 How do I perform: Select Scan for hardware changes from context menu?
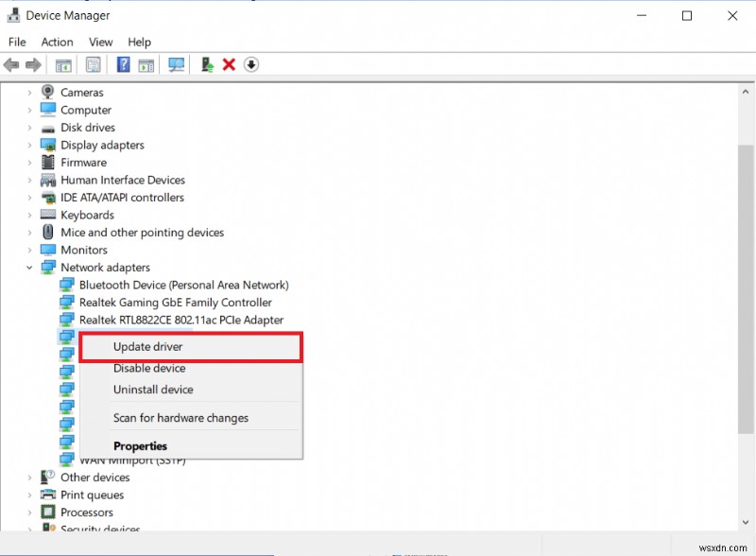coord(180,417)
